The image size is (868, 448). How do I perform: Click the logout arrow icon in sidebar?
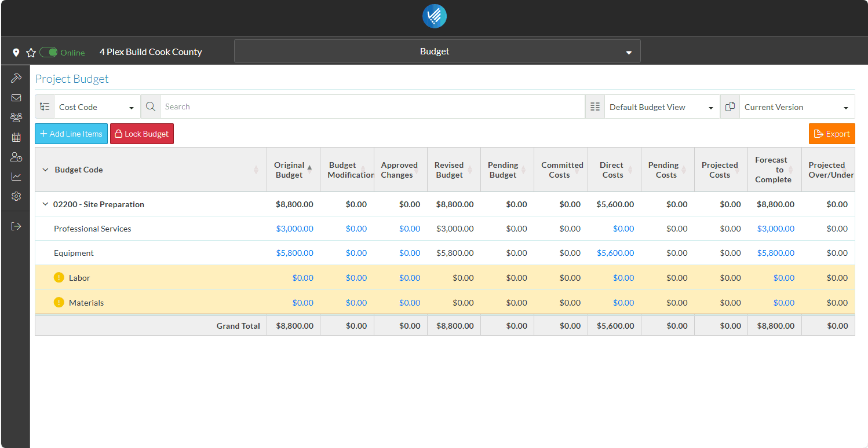click(x=16, y=226)
